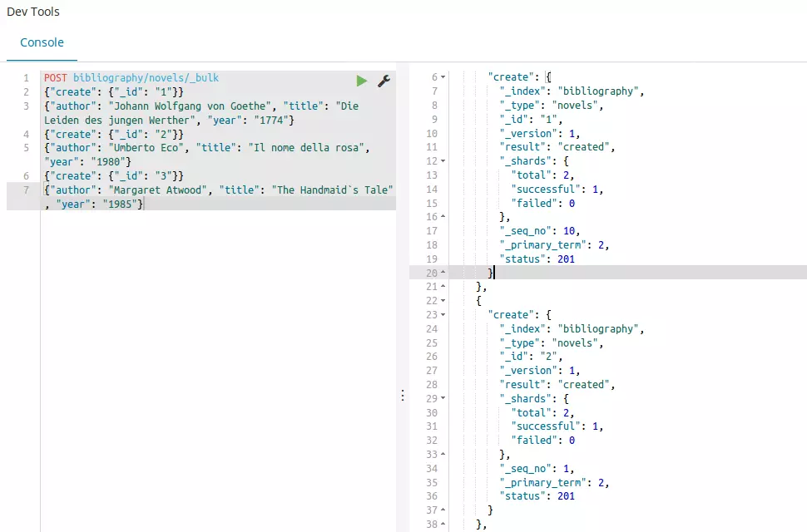807x532 pixels.
Task: Run the bulk request with the play icon
Action: pyautogui.click(x=361, y=81)
